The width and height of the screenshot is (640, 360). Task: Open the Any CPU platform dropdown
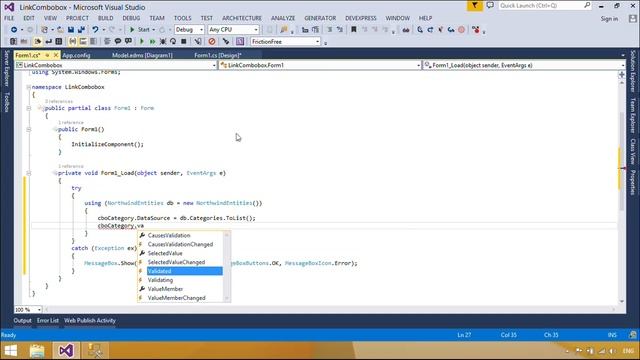[x=233, y=30]
